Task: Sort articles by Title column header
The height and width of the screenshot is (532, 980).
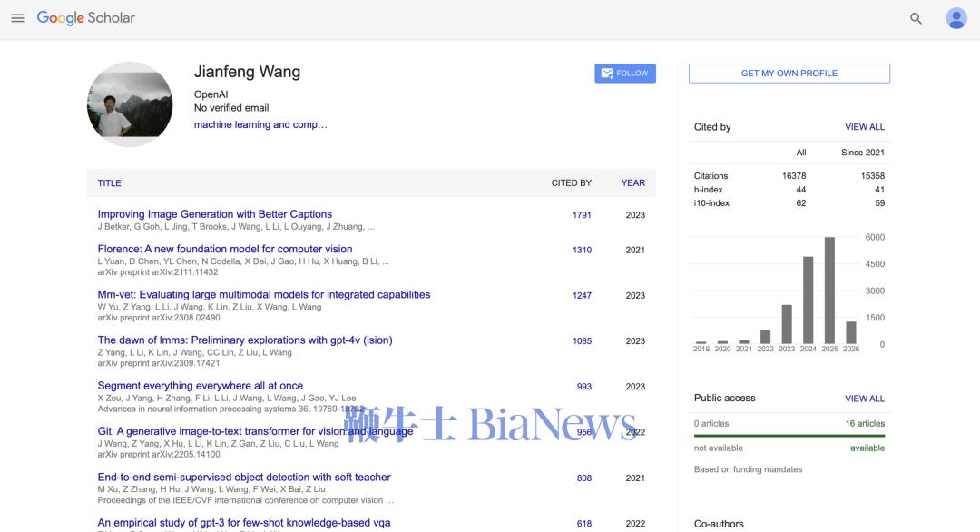Action: [x=109, y=183]
